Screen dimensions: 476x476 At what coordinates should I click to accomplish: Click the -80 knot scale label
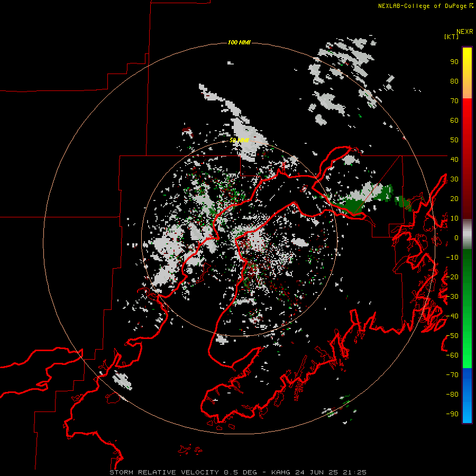pyautogui.click(x=452, y=395)
